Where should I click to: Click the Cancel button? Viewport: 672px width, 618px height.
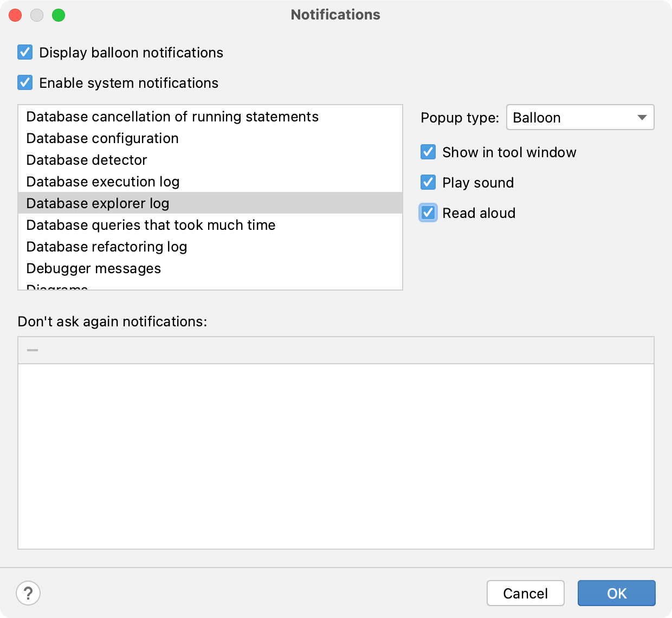[x=525, y=593]
